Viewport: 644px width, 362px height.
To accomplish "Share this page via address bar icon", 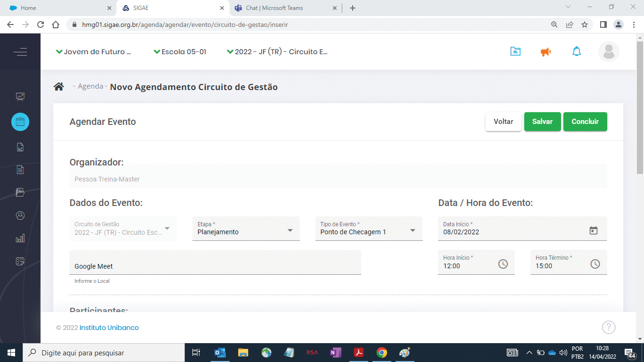I will click(570, 25).
